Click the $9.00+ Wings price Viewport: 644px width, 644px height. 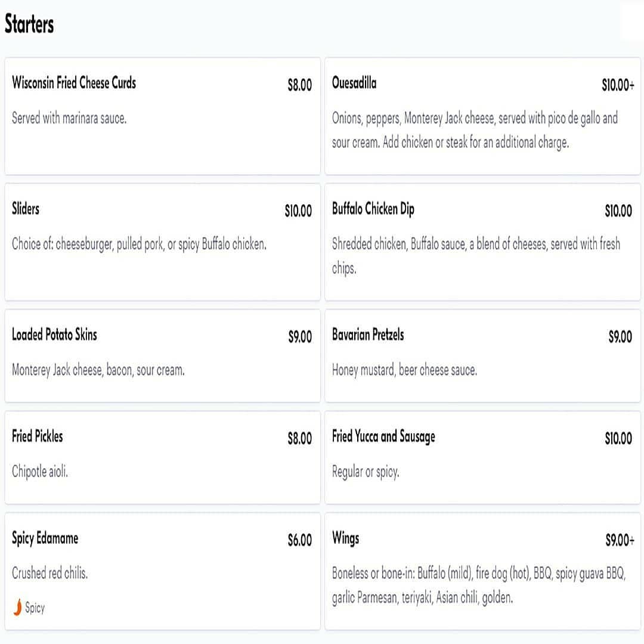[x=620, y=540]
